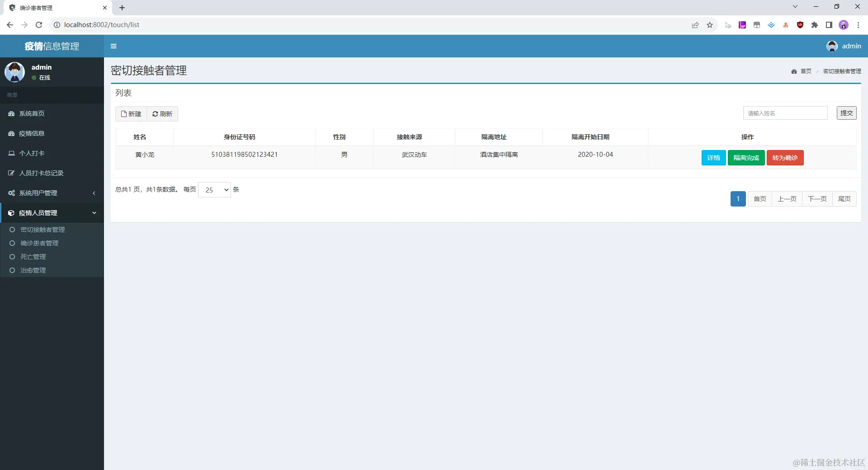The width and height of the screenshot is (868, 470).
Task: Close the 确诊患者管理 browser tab
Action: 105,8
